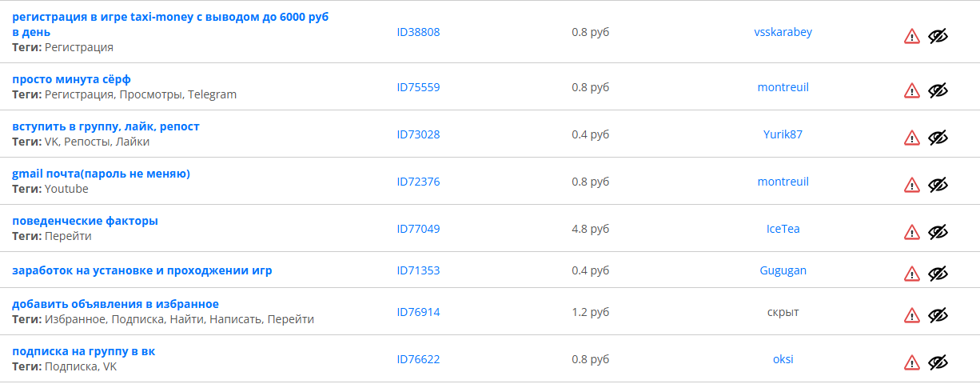Click the warning icon for поведенческие факторы
980x384 pixels.
point(912,232)
